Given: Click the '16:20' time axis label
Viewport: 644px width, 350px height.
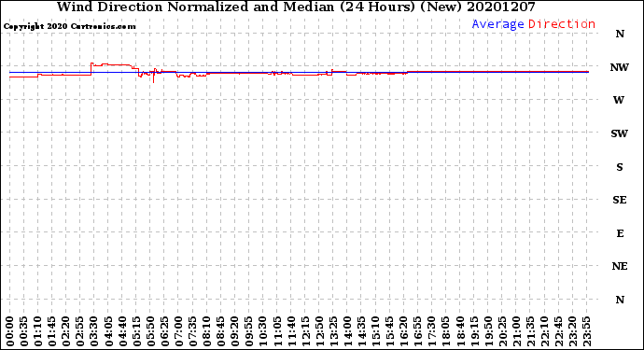Looking at the screenshot, I should [x=404, y=332].
